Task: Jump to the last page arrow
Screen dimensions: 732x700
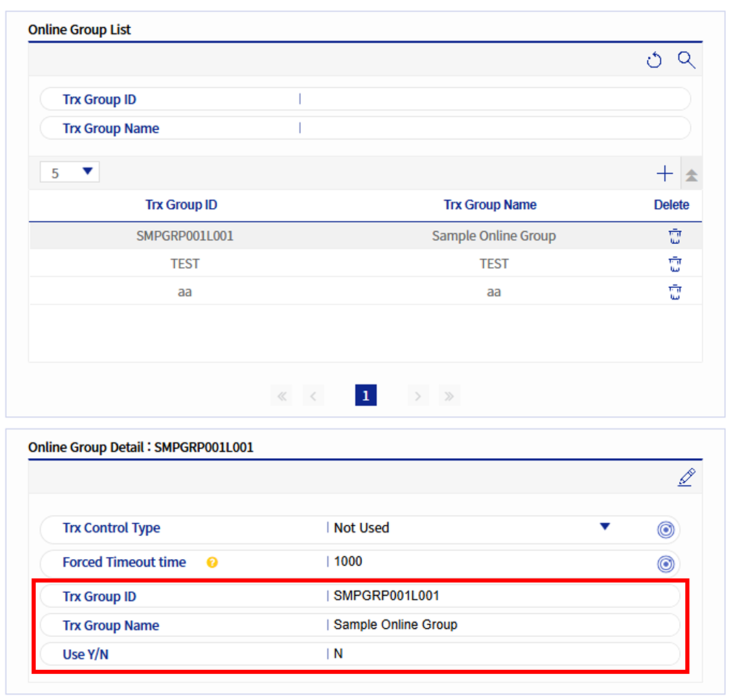Action: pyautogui.click(x=449, y=396)
